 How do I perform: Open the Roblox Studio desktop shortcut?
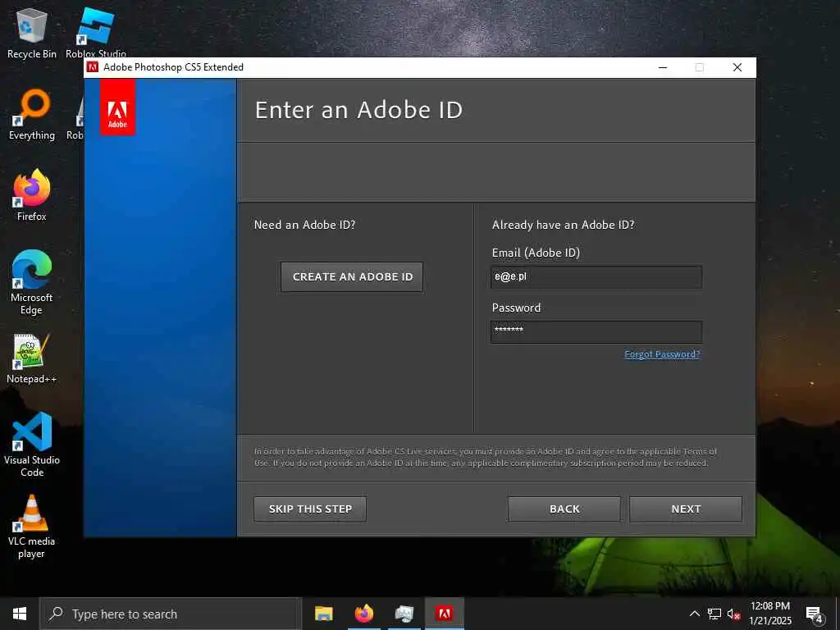(x=95, y=33)
